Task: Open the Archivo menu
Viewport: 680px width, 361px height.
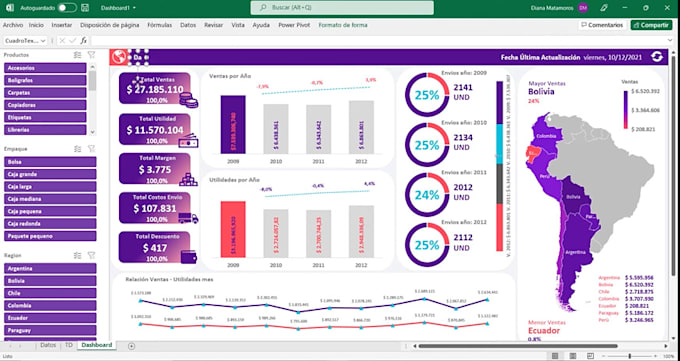Action: pos(13,25)
